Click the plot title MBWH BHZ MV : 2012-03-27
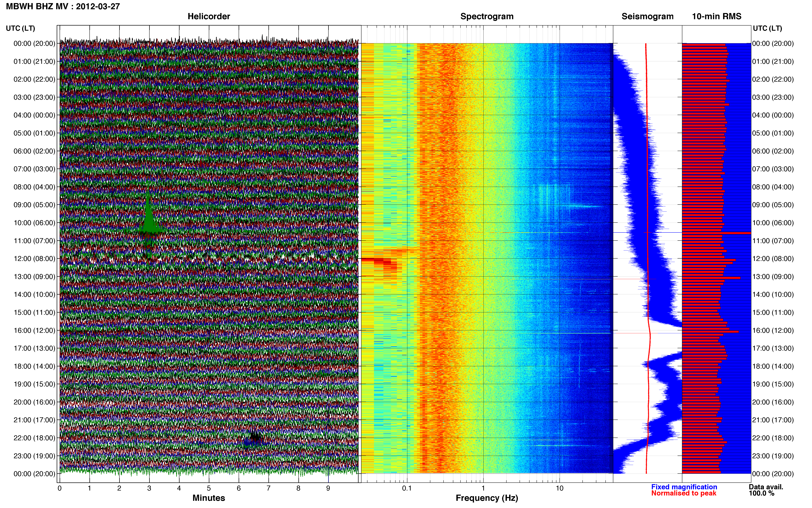812x508 pixels. 63,6
